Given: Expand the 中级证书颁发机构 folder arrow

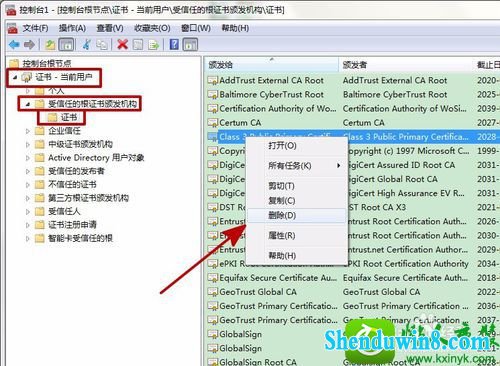Looking at the screenshot, I should pos(28,145).
